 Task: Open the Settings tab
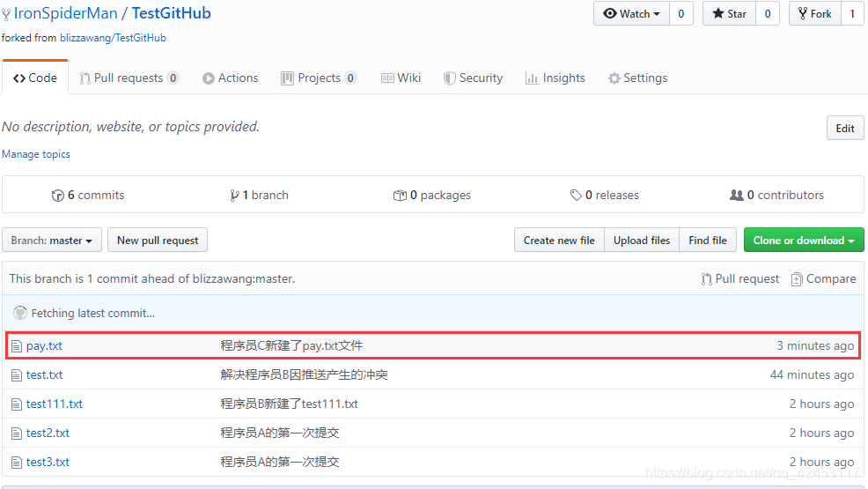(637, 78)
